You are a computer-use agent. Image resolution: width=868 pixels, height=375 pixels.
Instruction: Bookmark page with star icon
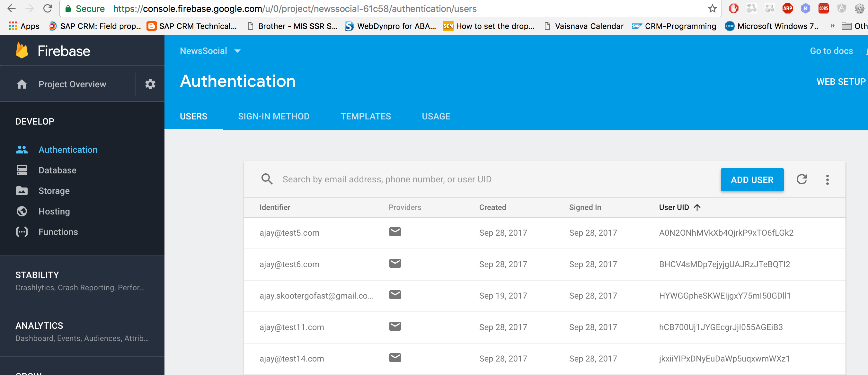(x=712, y=8)
